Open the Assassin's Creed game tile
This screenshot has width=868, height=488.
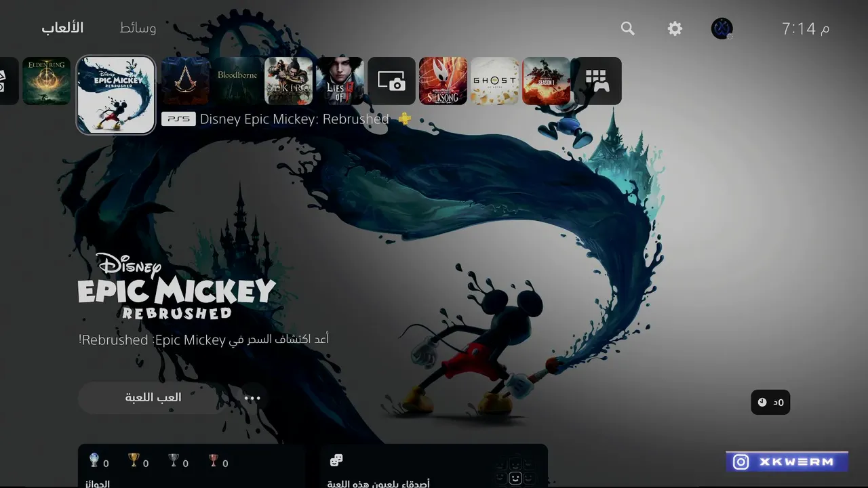pyautogui.click(x=186, y=81)
